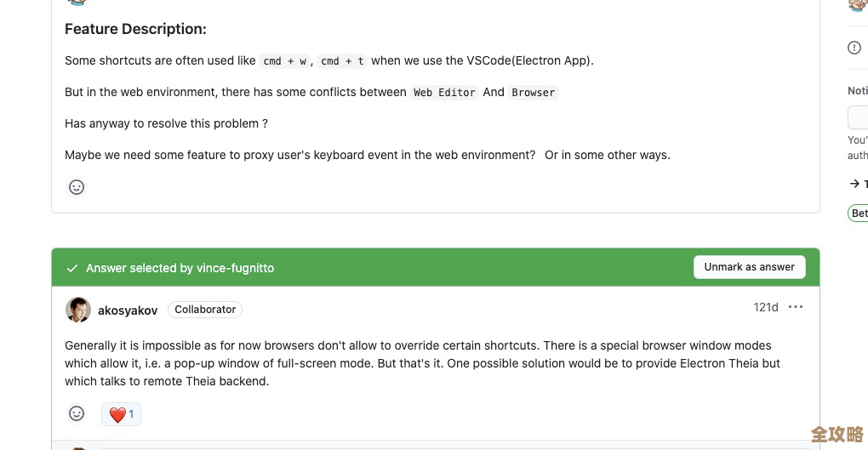Click the 121d timestamp link
Image resolution: width=868 pixels, height=450 pixels.
pyautogui.click(x=766, y=307)
